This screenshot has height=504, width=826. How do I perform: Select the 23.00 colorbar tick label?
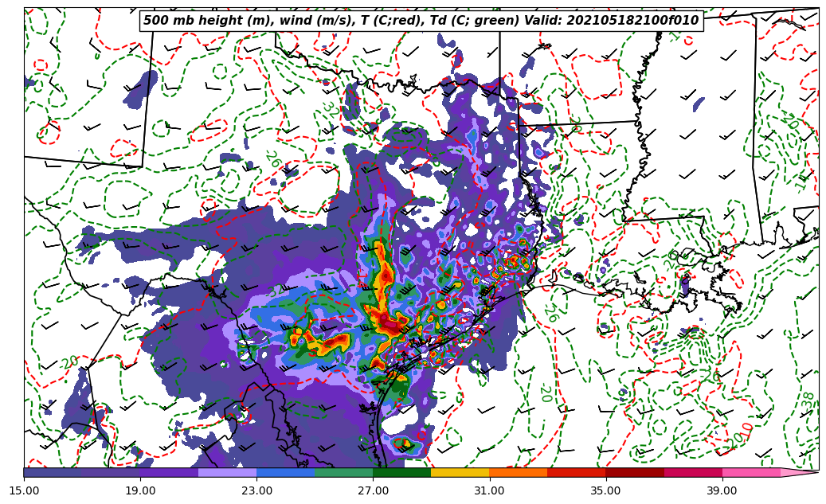click(256, 490)
